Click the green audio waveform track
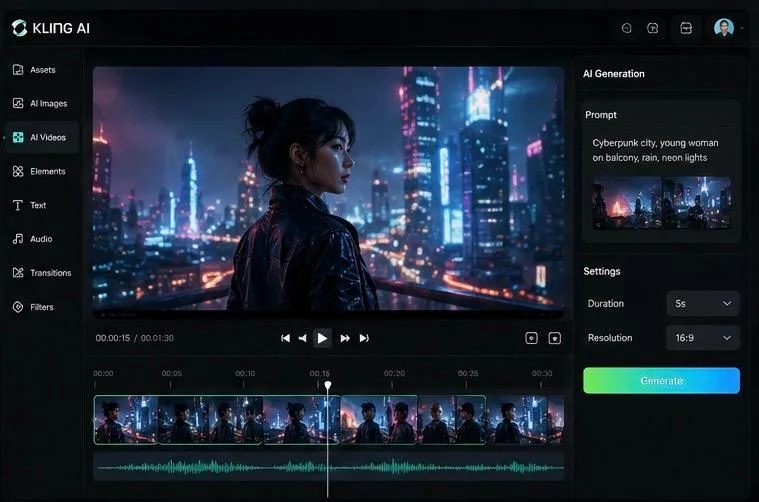Viewport: 759px width, 502px height. [328, 467]
